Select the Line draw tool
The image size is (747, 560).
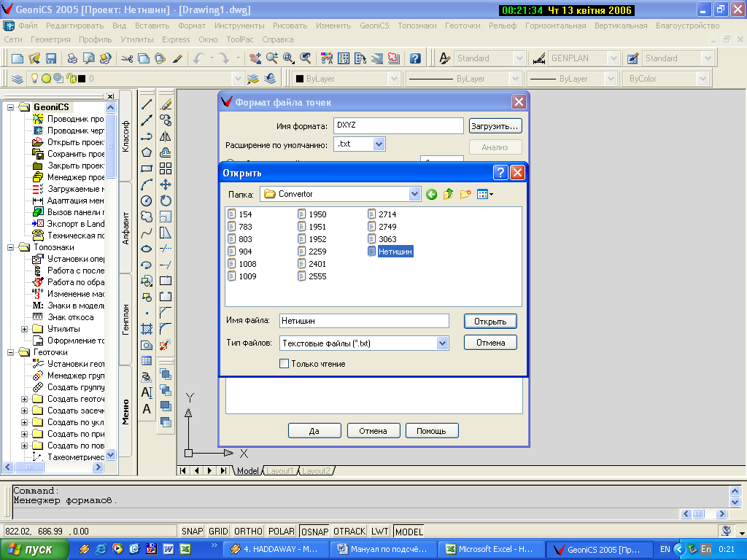point(147,104)
